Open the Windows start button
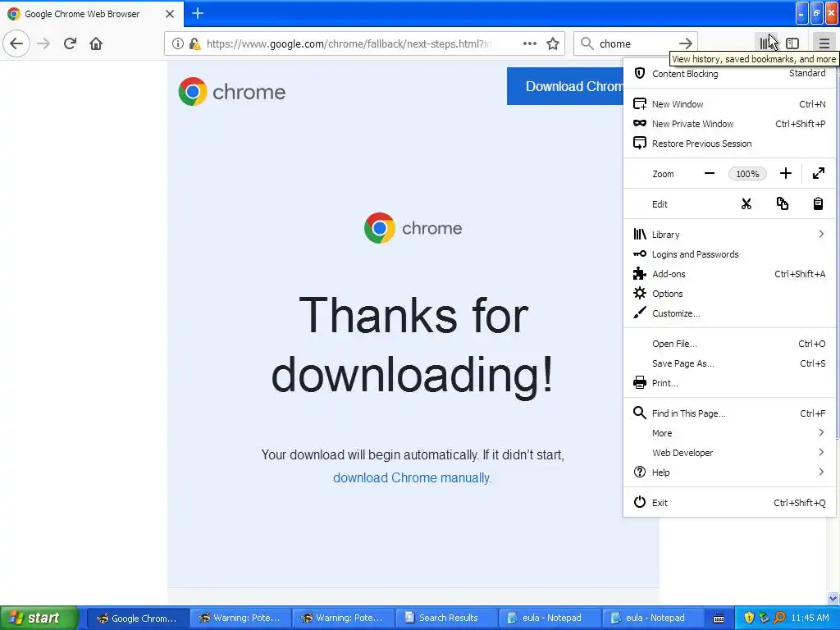This screenshot has height=630, width=840. (x=39, y=618)
